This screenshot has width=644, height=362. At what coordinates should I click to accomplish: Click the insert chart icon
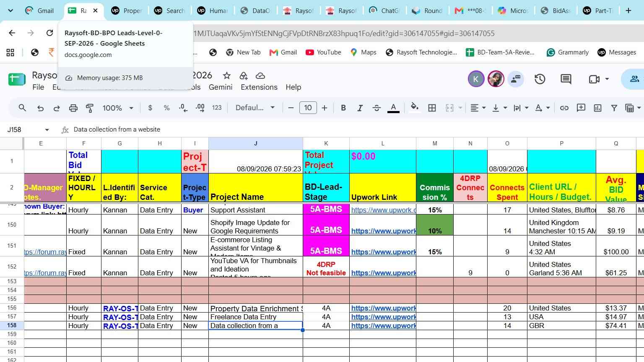tap(597, 108)
